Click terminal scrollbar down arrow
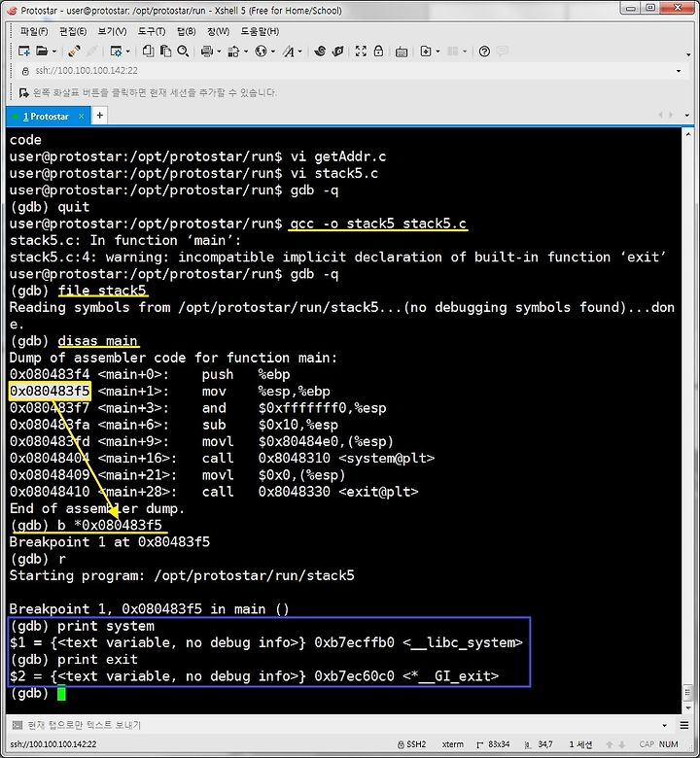Viewport: 700px width, 758px height. tap(688, 707)
